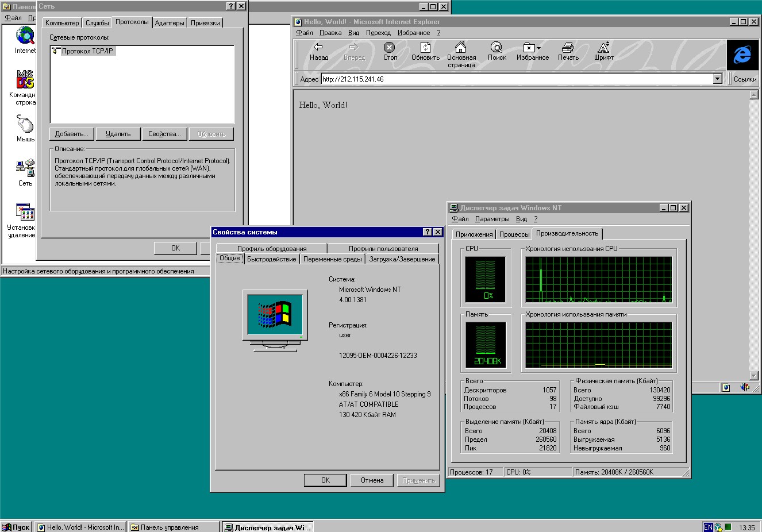Screen dimensions: 762x532
Task: Open the Основная страница (Home) toolbar icon
Action: (461, 55)
